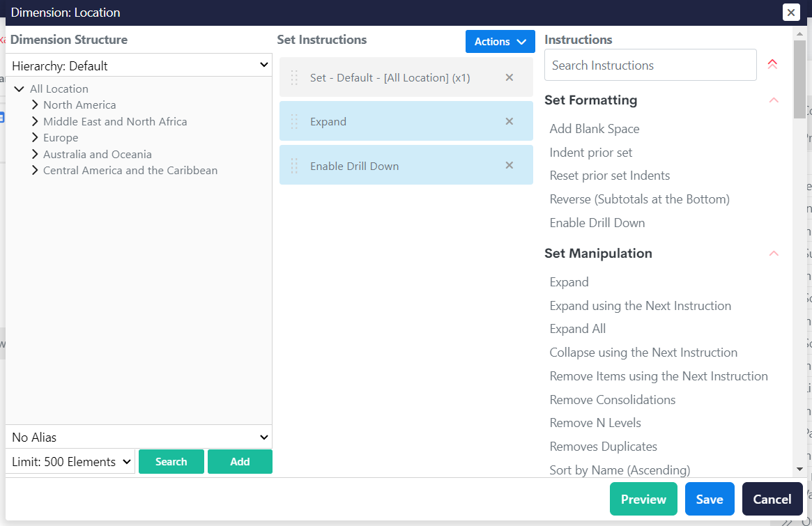The width and height of the screenshot is (812, 526).
Task: Delete the Set - Default - [All Location] row
Action: point(509,77)
